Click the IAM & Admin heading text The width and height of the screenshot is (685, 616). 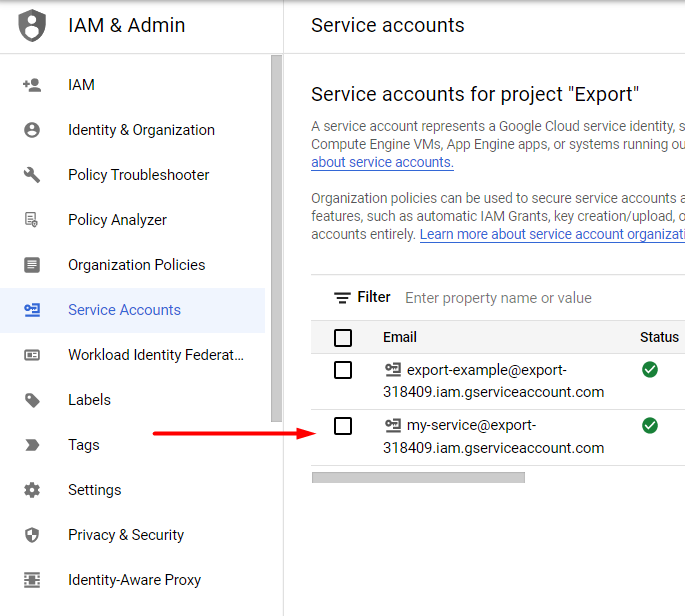pos(127,25)
